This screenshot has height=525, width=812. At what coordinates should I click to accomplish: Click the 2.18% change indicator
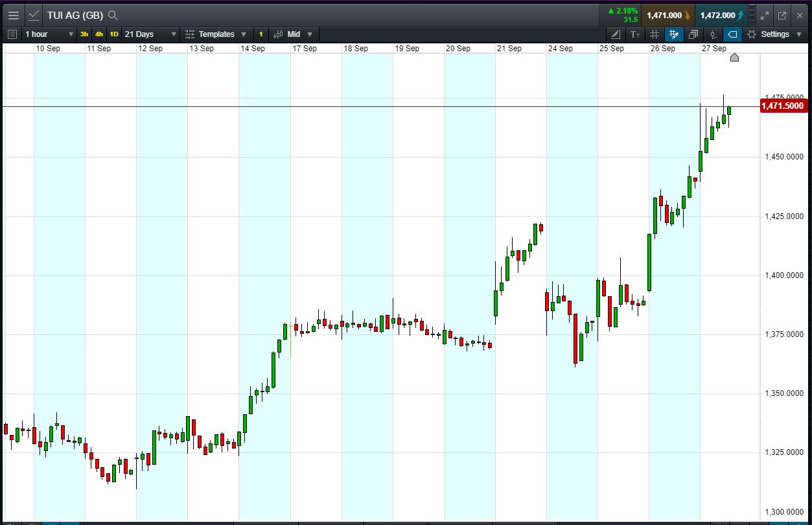(623, 11)
